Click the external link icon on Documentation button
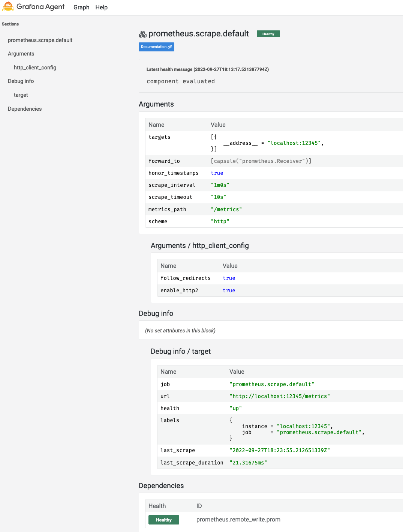Viewport: 403px width, 532px height. click(171, 47)
